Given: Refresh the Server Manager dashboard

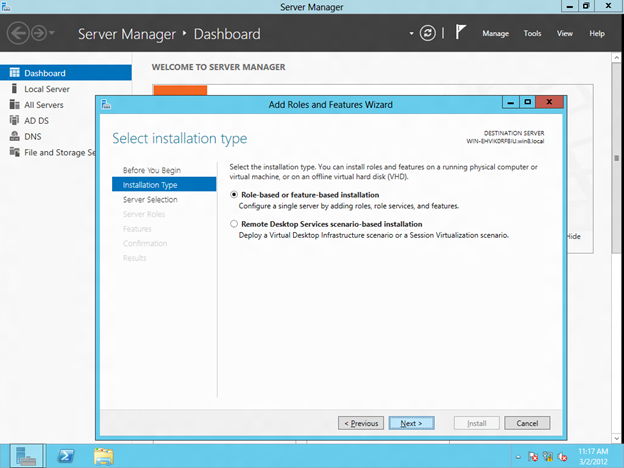Looking at the screenshot, I should 428,33.
